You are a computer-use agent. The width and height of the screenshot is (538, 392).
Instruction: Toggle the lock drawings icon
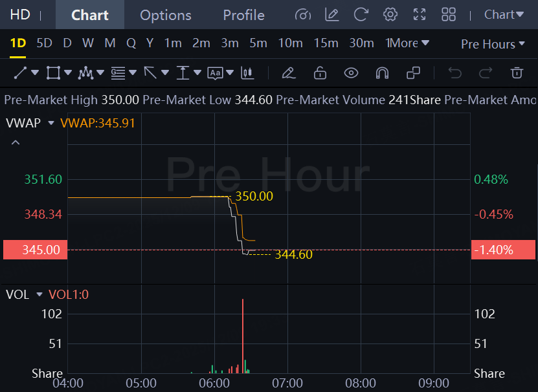click(x=320, y=72)
